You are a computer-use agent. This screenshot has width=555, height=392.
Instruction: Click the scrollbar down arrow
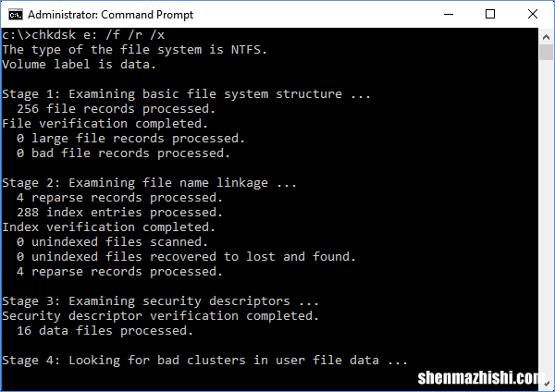[x=546, y=384]
